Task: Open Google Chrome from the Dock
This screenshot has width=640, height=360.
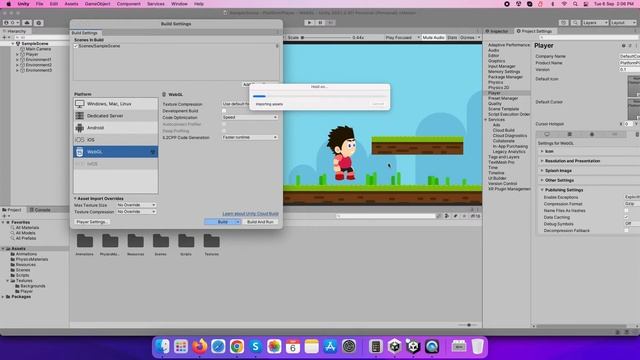Action: (237, 347)
